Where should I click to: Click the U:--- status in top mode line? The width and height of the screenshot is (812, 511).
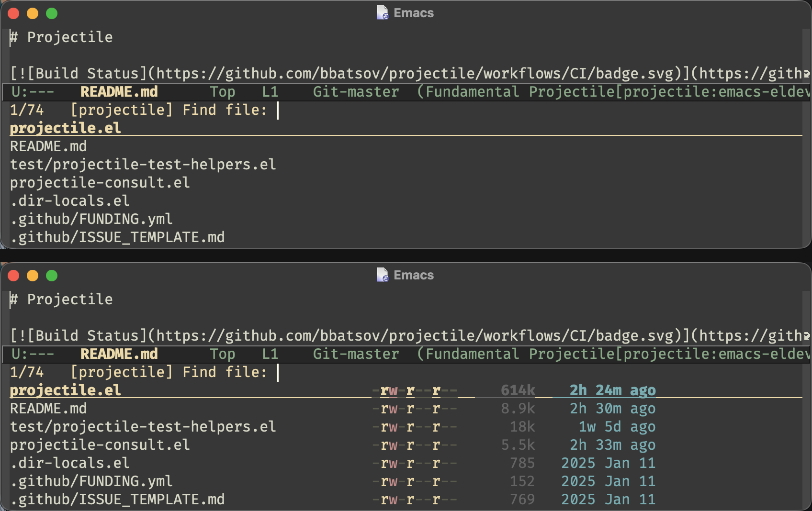click(x=33, y=91)
